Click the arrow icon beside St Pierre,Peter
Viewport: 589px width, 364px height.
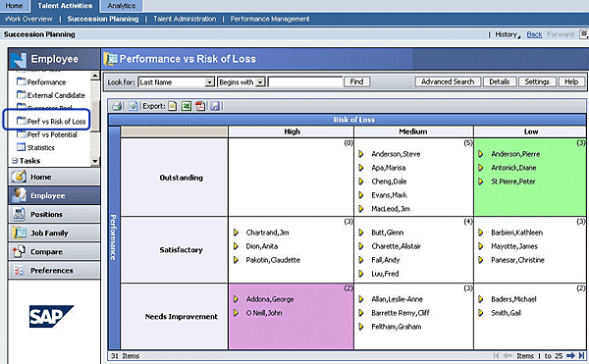[480, 182]
